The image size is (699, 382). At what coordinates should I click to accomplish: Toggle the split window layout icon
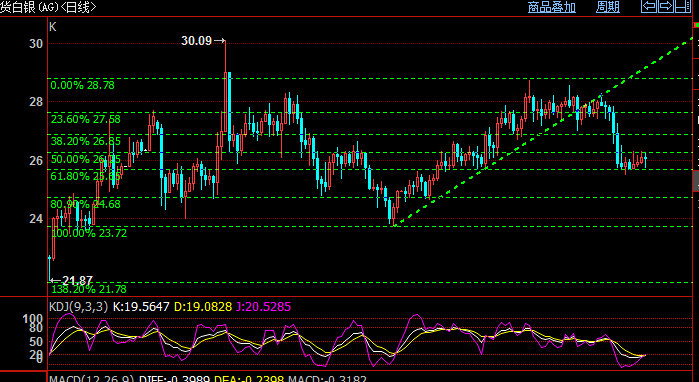tap(682, 6)
